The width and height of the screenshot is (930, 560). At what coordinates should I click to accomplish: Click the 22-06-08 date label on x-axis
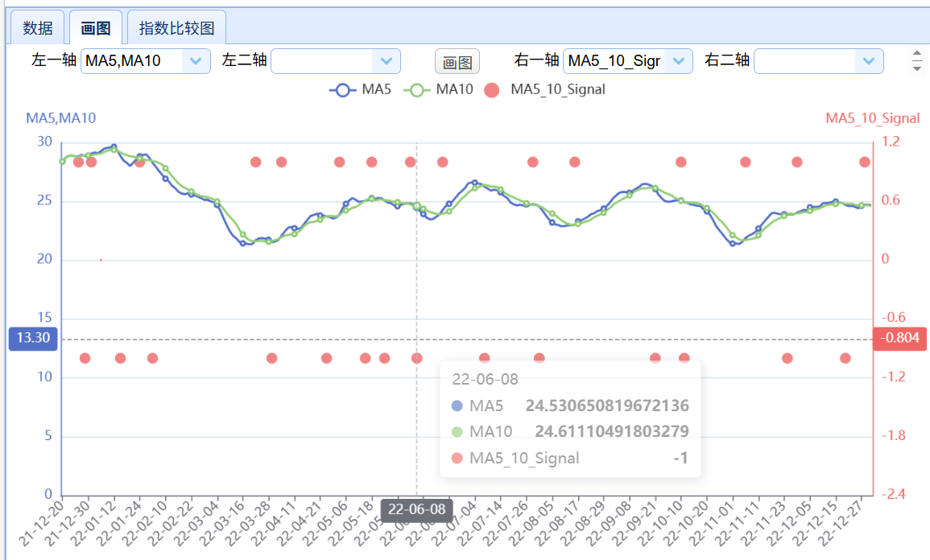coord(416,509)
